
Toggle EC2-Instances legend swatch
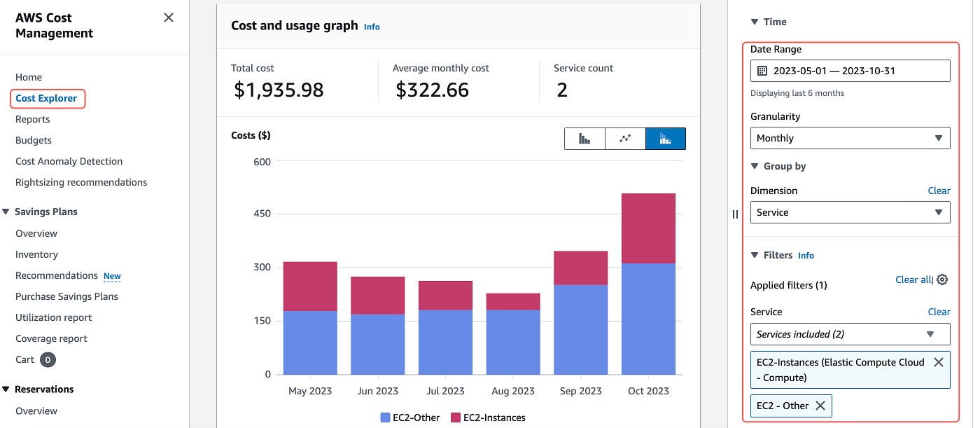[455, 417]
